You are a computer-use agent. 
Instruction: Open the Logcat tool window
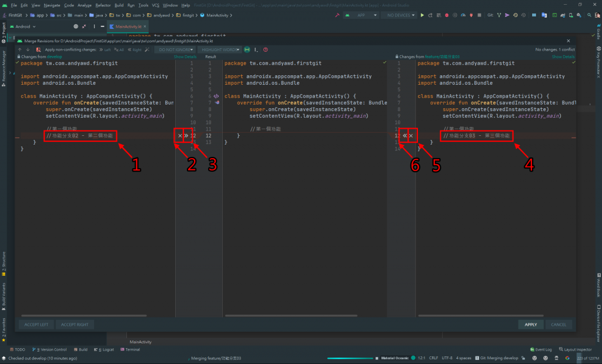(x=104, y=349)
